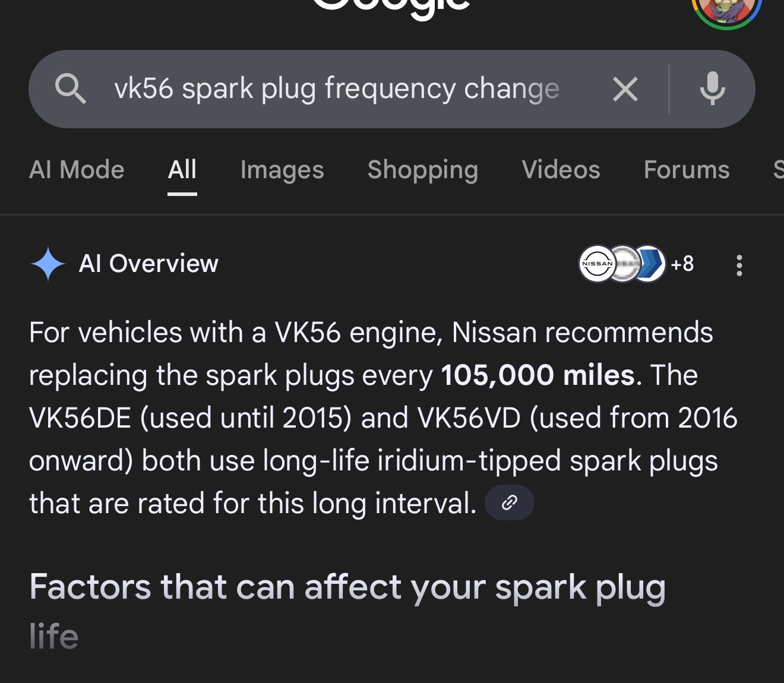Select the All results tab
This screenshot has height=683, width=784.
182,170
